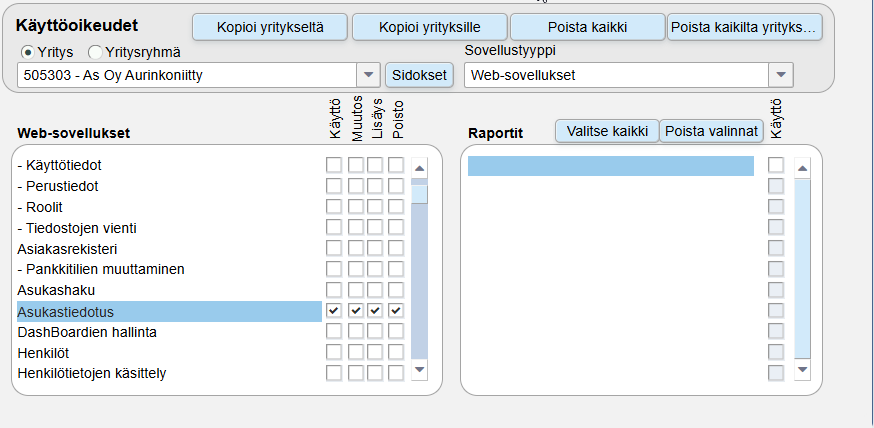Enable Käyttö checkbox for DashBoardien hallinta

tap(334, 332)
